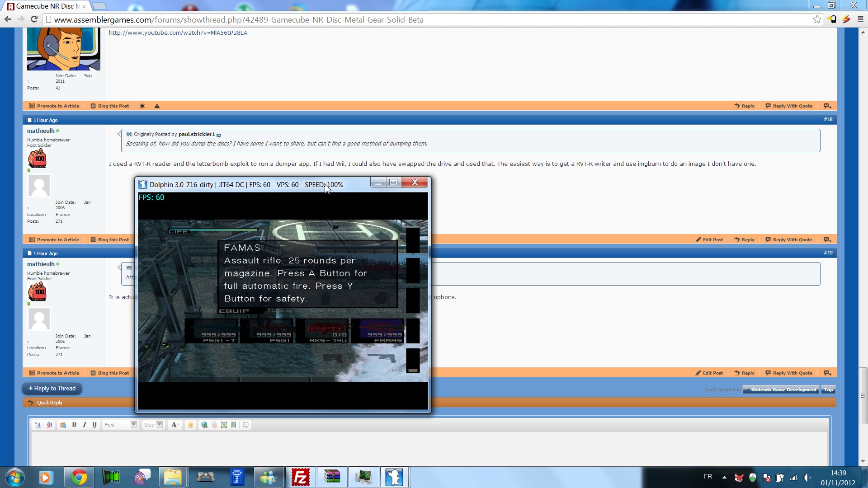This screenshot has width=868, height=488.
Task: Click the address bar URL field
Action: tap(429, 19)
